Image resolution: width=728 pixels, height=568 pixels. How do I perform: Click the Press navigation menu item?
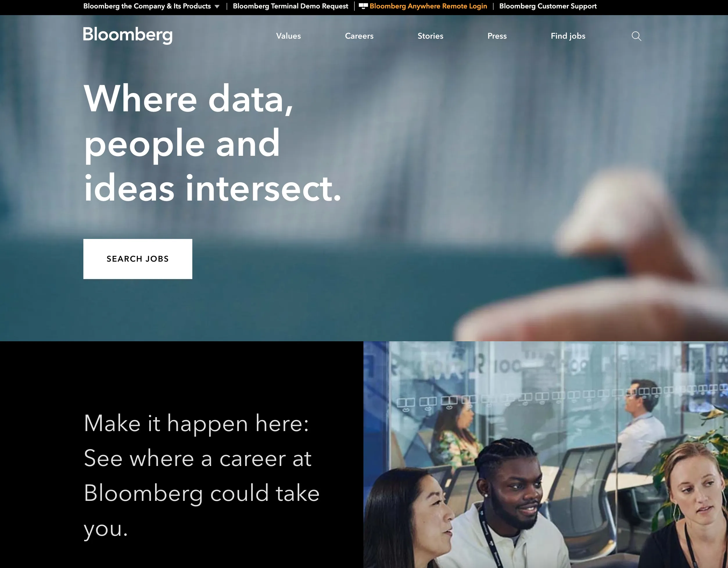click(x=497, y=36)
